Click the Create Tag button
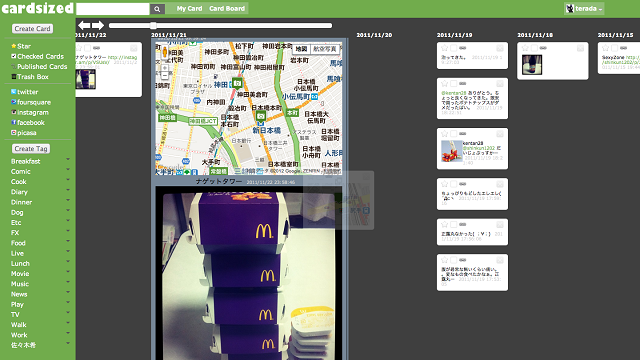The width and height of the screenshot is (640, 360). [31, 149]
